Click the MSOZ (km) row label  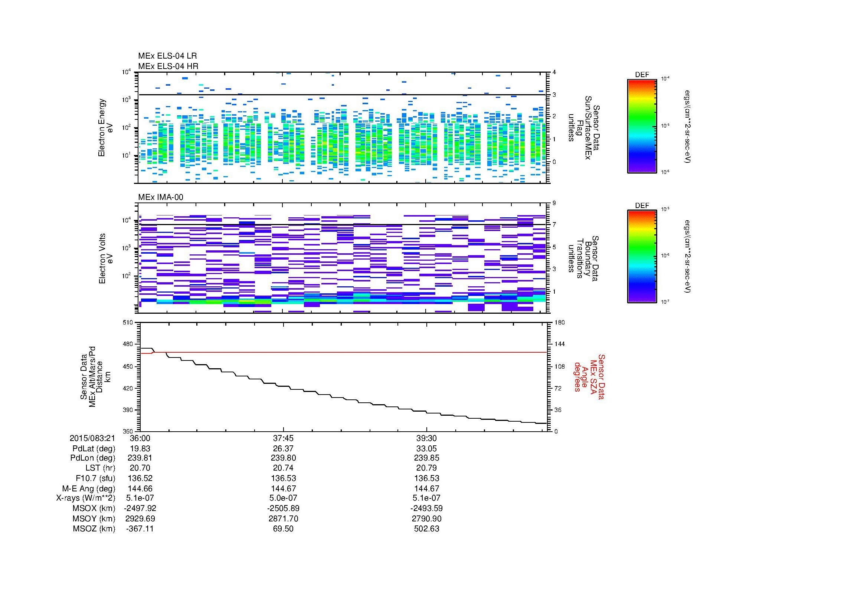(94, 529)
